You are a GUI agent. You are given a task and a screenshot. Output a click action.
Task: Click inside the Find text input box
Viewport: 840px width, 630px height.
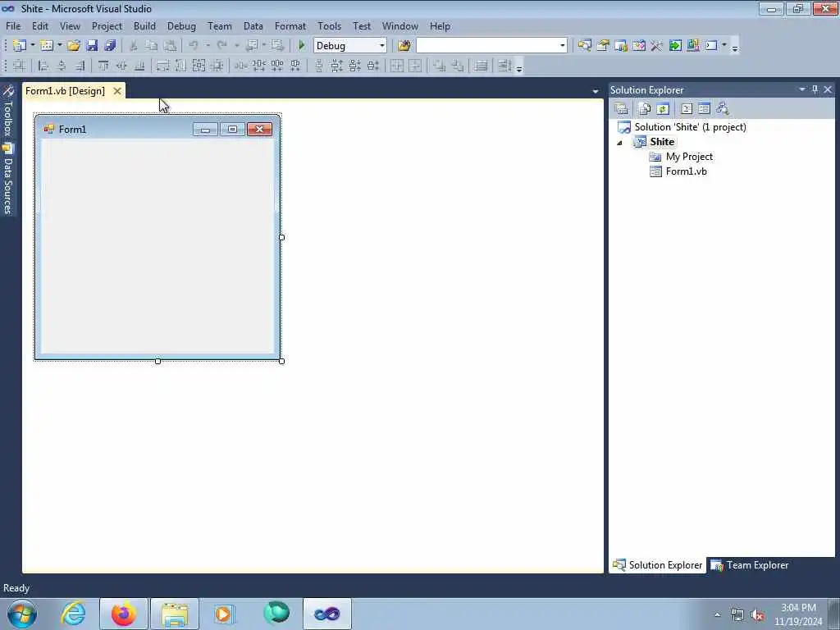click(x=487, y=46)
